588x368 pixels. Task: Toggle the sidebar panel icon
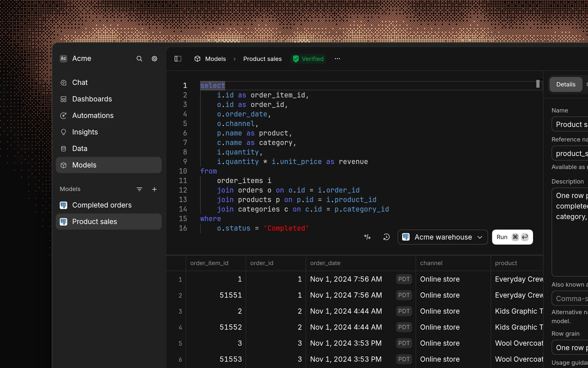[178, 59]
